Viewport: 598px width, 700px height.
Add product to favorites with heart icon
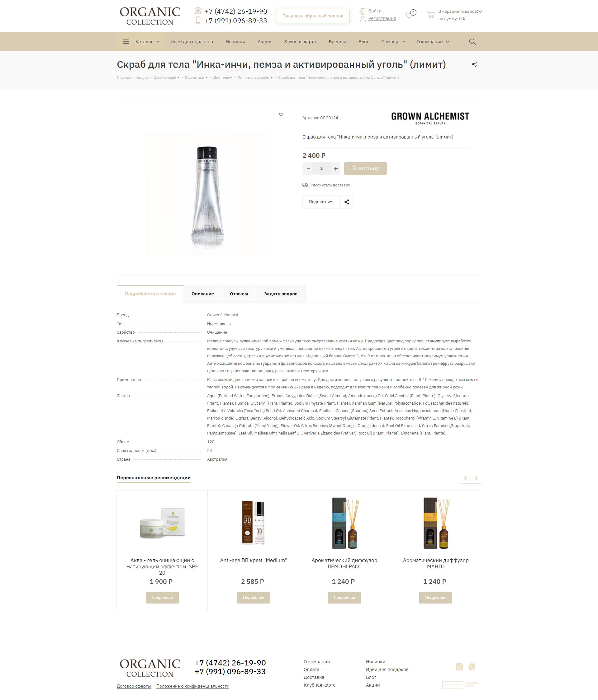tap(281, 115)
